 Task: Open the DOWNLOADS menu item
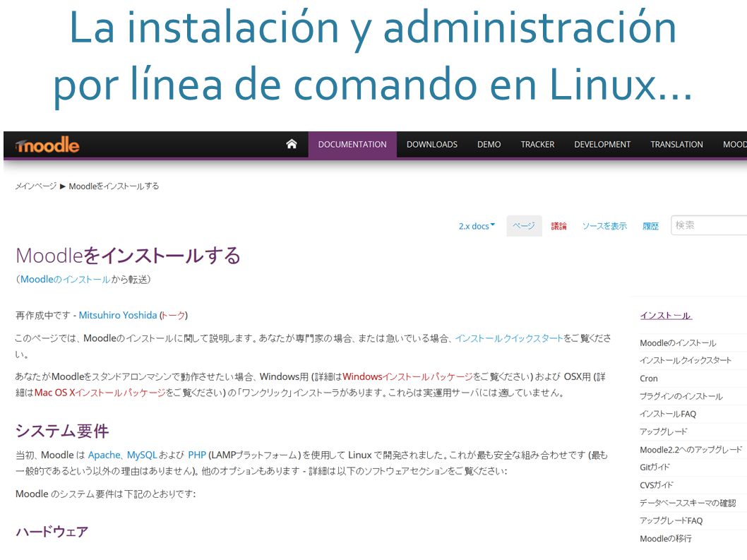coord(431,144)
